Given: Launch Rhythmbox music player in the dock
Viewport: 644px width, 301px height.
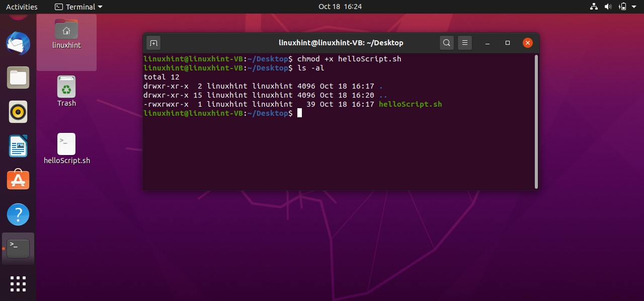Looking at the screenshot, I should coord(18,112).
